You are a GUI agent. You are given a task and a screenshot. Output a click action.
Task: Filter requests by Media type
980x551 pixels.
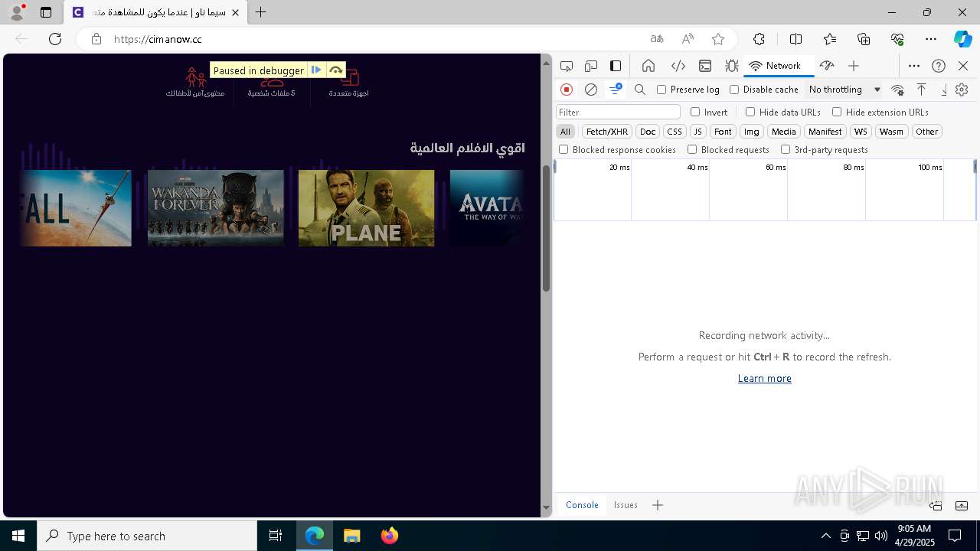pyautogui.click(x=784, y=132)
